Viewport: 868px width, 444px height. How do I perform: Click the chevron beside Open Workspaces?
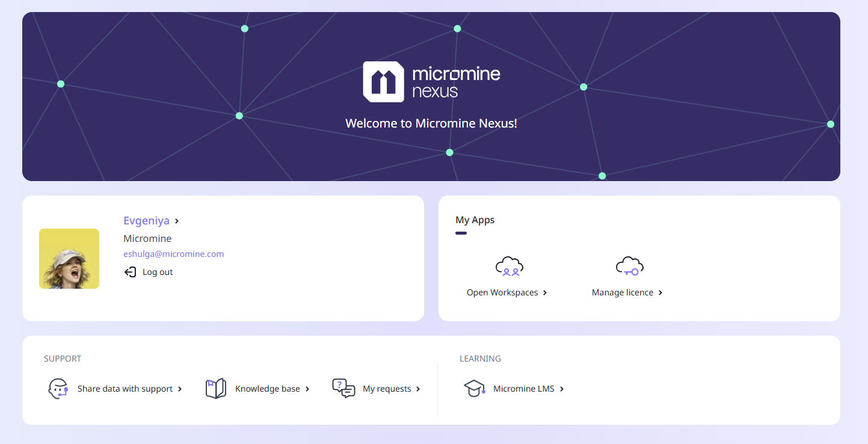545,293
